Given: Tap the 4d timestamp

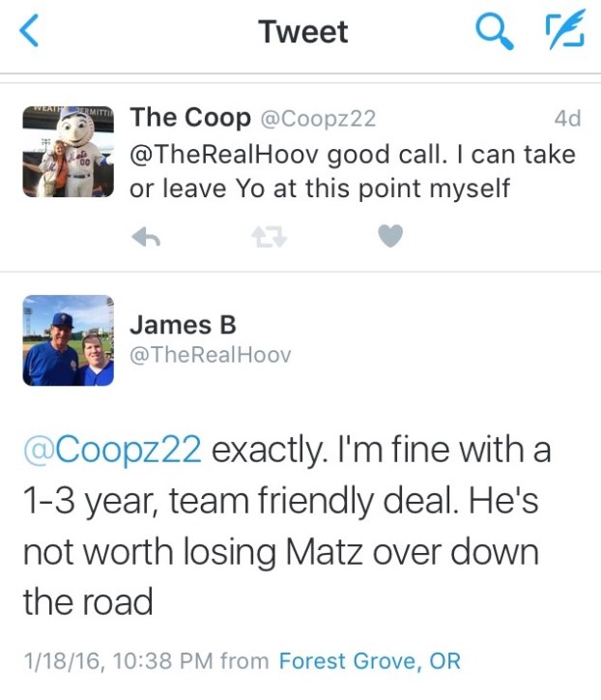Looking at the screenshot, I should click(567, 119).
